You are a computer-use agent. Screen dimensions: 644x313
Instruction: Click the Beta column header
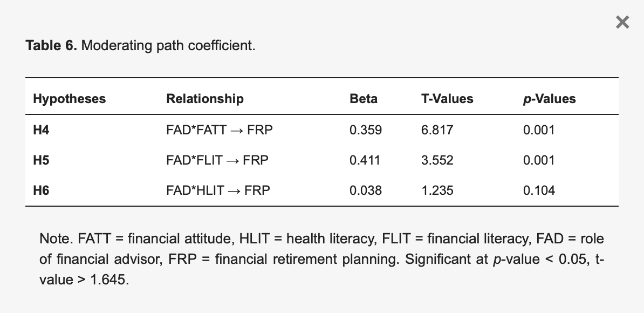[363, 99]
